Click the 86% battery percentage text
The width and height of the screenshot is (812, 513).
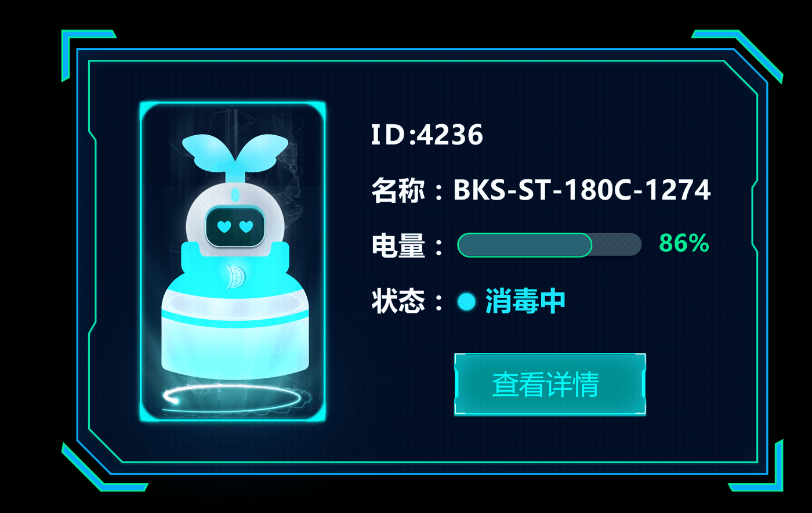click(684, 243)
